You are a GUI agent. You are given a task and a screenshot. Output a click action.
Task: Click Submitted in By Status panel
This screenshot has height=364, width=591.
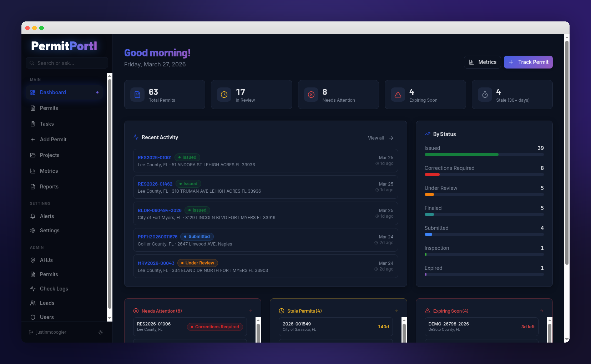(436, 228)
